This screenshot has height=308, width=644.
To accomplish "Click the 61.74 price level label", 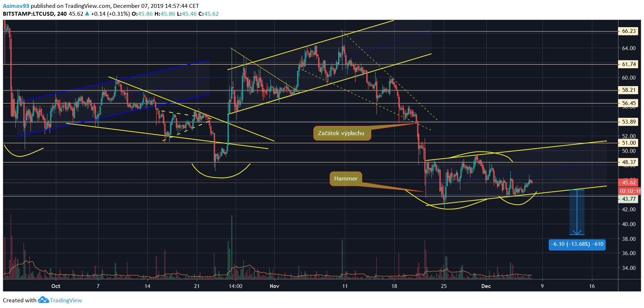I will tap(628, 64).
